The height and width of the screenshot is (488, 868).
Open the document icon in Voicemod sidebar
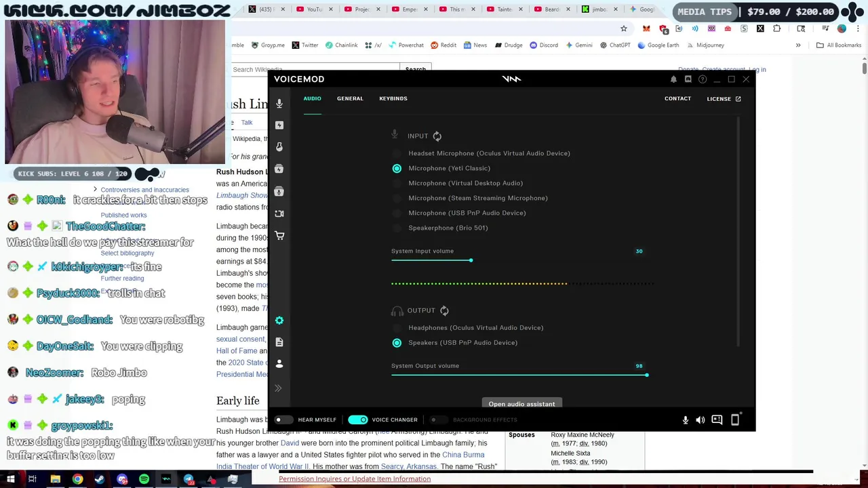(279, 342)
